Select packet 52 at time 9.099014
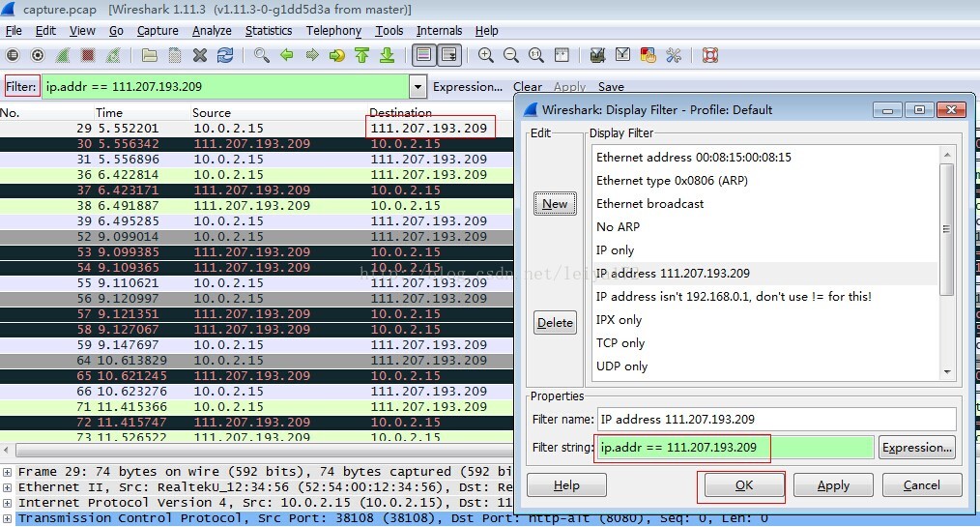Screen dimensions: 980x527 point(256,236)
